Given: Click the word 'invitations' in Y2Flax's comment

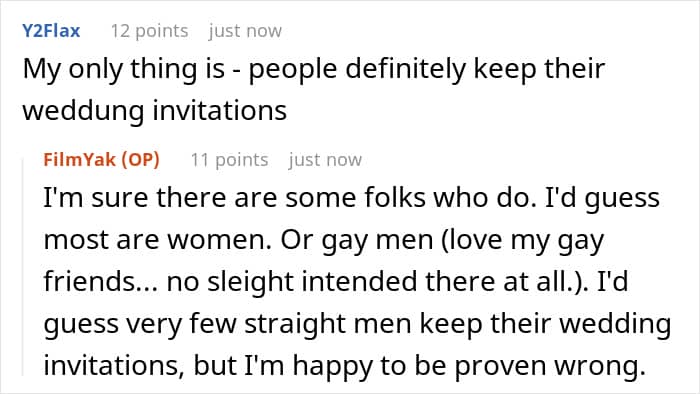Looking at the screenshot, I should pos(220,110).
